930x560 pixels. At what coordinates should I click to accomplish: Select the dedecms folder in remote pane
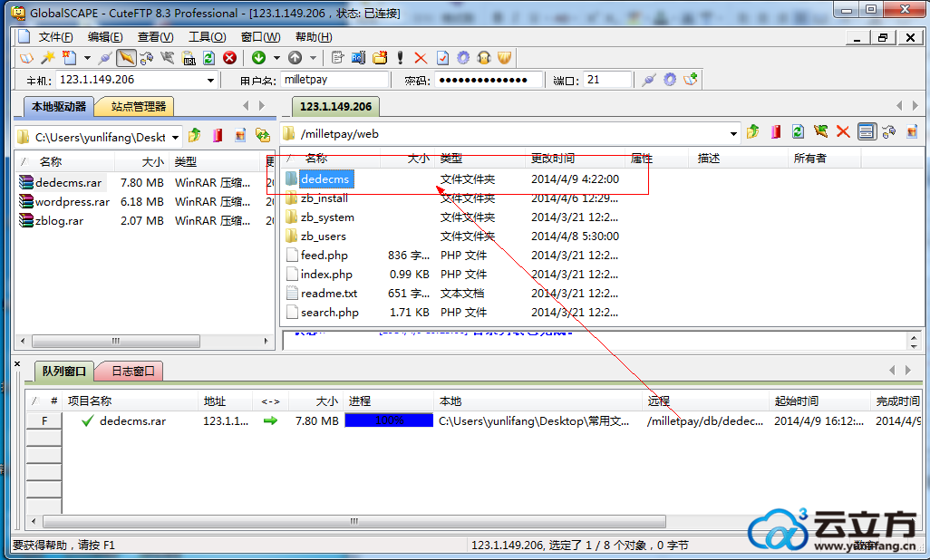(x=325, y=179)
